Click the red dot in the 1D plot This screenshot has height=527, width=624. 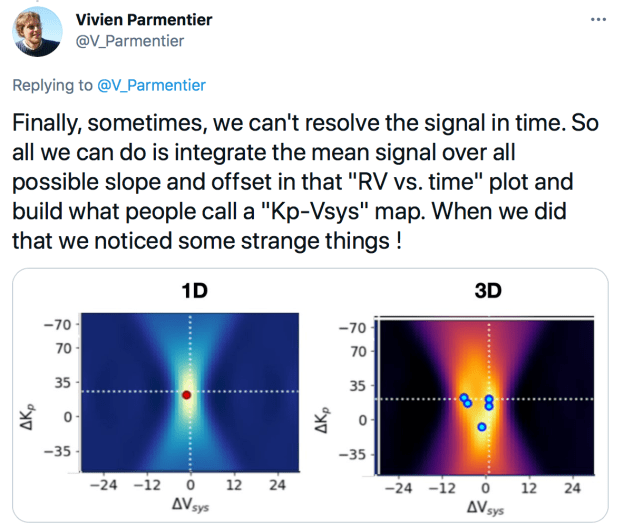point(187,394)
